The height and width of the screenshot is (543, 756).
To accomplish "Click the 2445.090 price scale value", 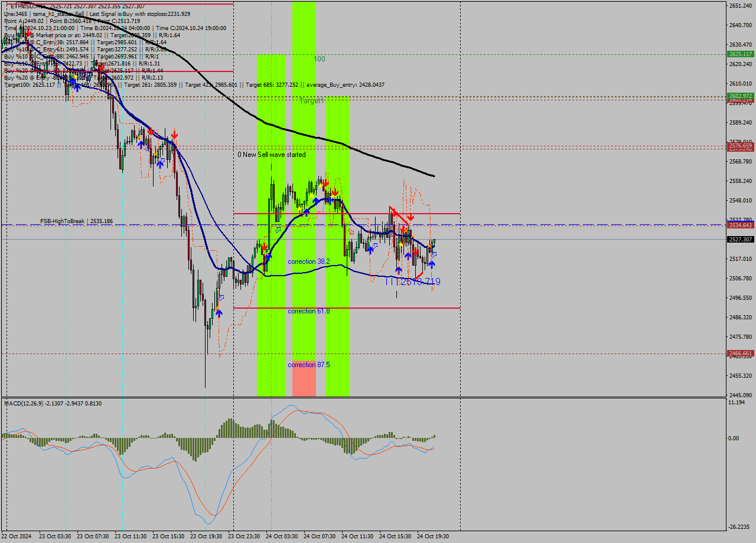I will click(741, 395).
